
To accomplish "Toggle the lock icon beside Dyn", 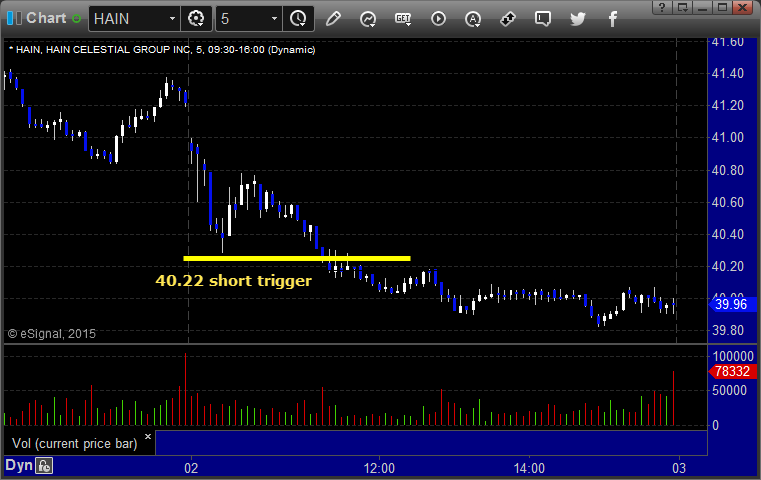I will tap(44, 466).
